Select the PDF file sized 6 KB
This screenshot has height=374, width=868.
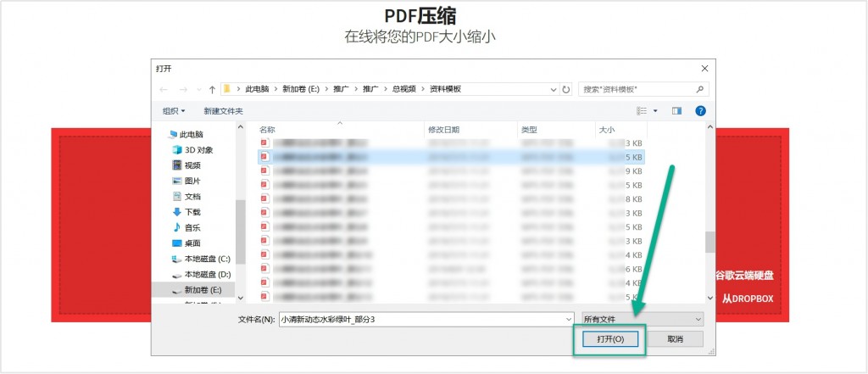(452, 269)
